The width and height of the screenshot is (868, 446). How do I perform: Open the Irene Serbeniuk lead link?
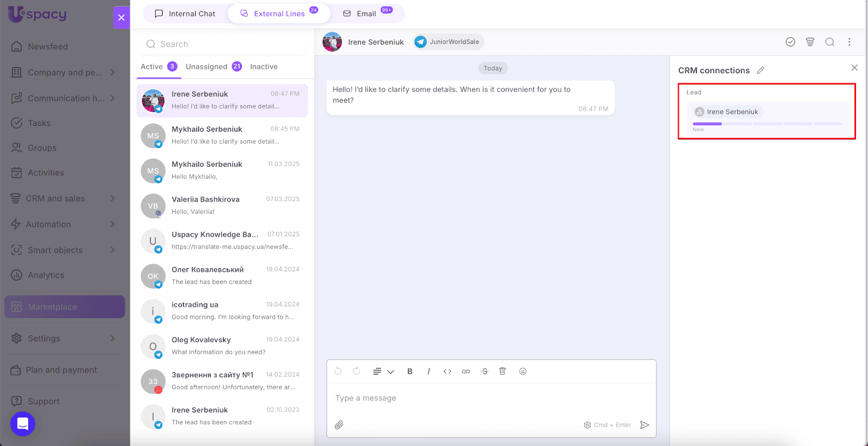point(732,112)
